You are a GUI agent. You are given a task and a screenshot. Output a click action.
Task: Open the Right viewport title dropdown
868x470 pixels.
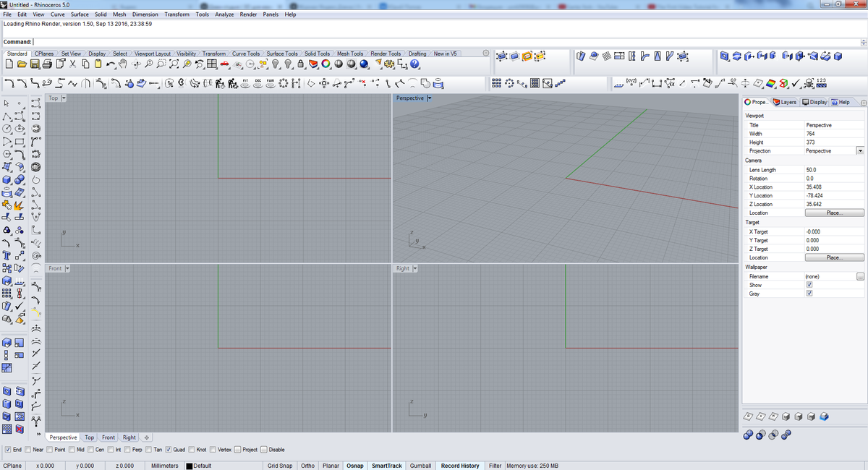pyautogui.click(x=415, y=268)
